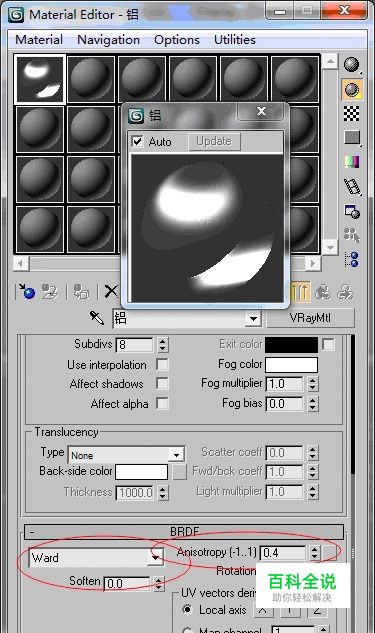This screenshot has width=375, height=633.
Task: Click the 3ds Max icon in preview window
Action: point(136,116)
